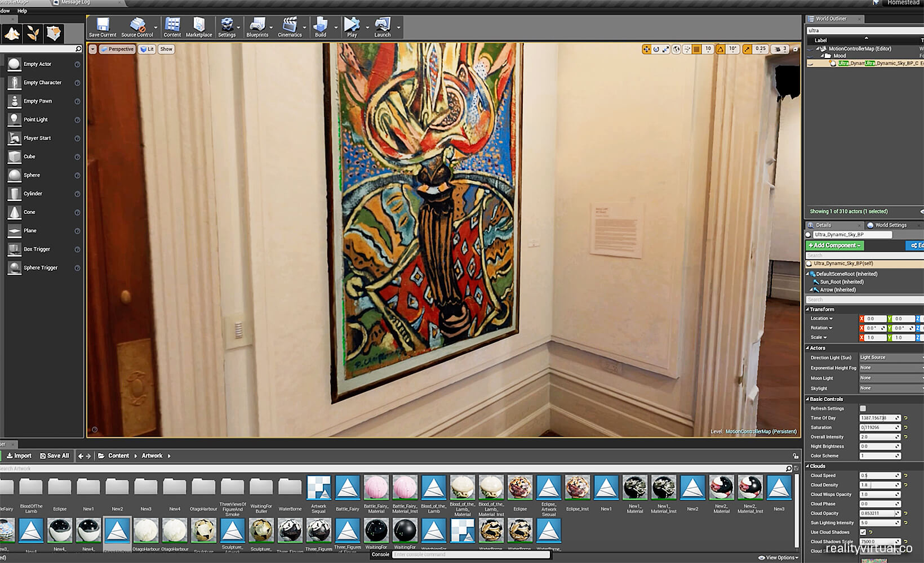
Task: Open the Window menu
Action: click(5, 10)
